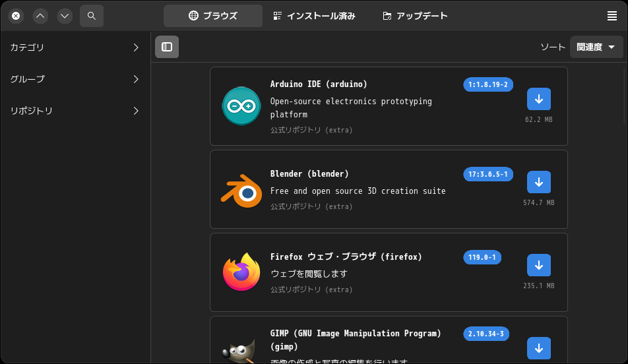This screenshot has height=364, width=628.
Task: Click the vertical scrollbar at right edge
Action: point(625,96)
